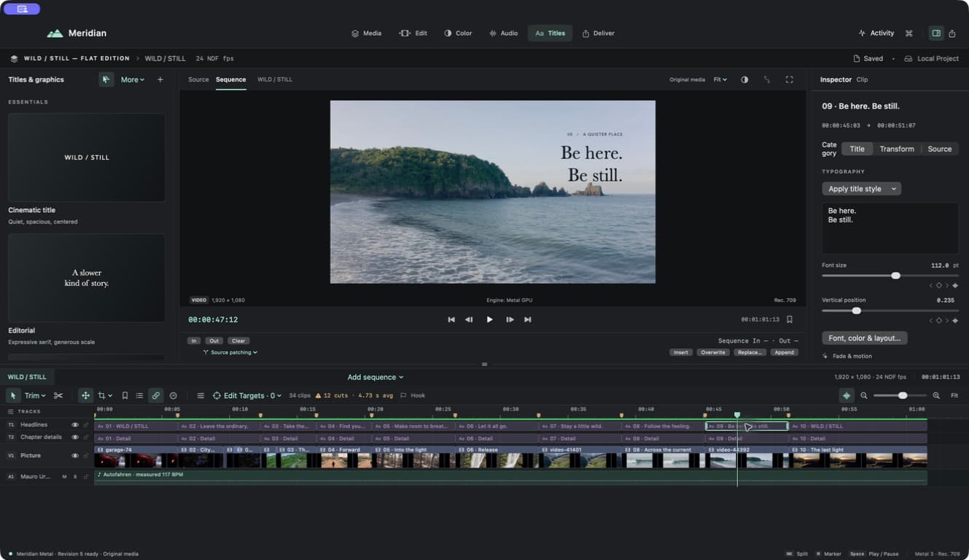The image size is (969, 560).
Task: Adjust the Vertical position slider handle
Action: pyautogui.click(x=857, y=311)
